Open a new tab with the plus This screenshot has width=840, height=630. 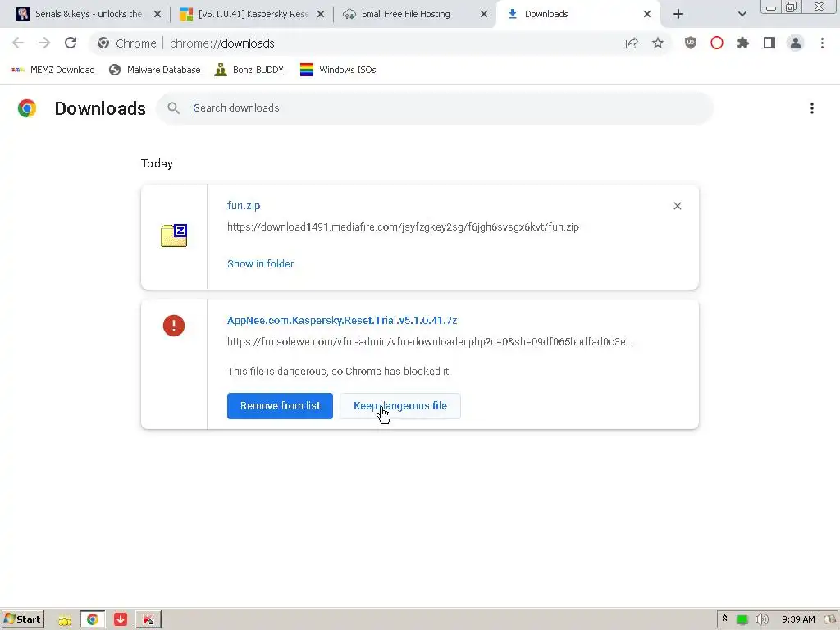[678, 14]
